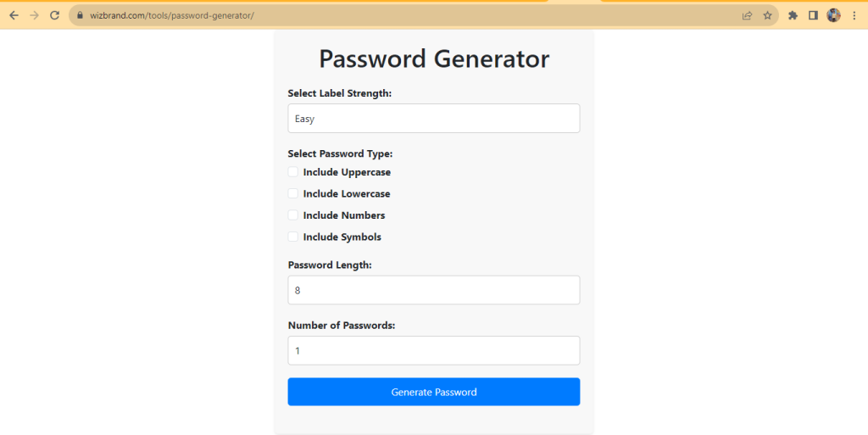Click the Generate Password button
The image size is (868, 435).
[433, 392]
